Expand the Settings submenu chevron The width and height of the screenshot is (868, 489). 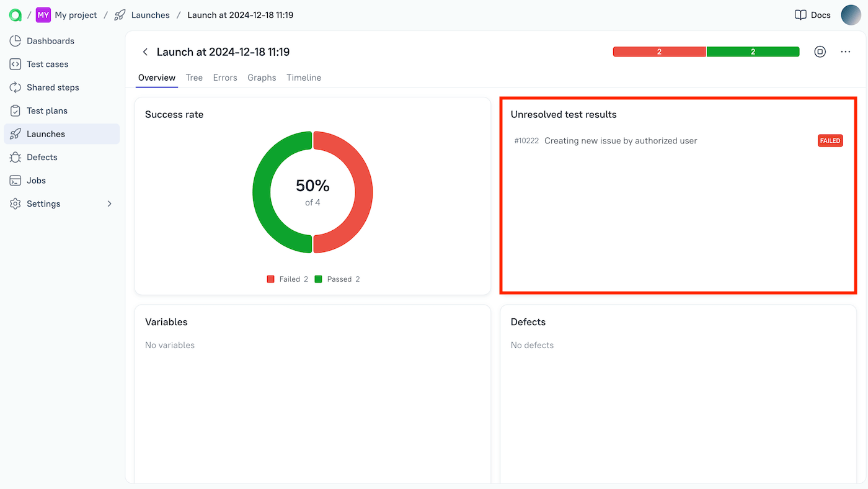[109, 204]
